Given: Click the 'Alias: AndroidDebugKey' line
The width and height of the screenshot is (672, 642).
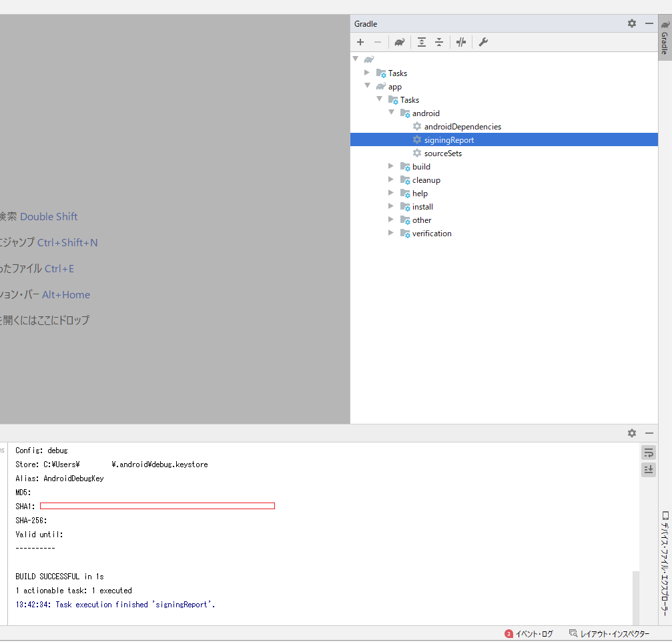Looking at the screenshot, I should tap(59, 478).
